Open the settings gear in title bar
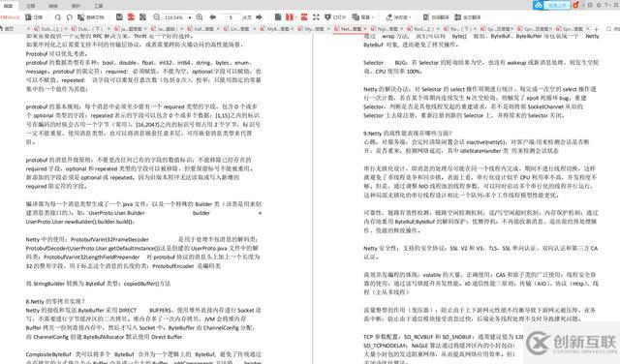The height and width of the screenshot is (364, 620). (599, 5)
